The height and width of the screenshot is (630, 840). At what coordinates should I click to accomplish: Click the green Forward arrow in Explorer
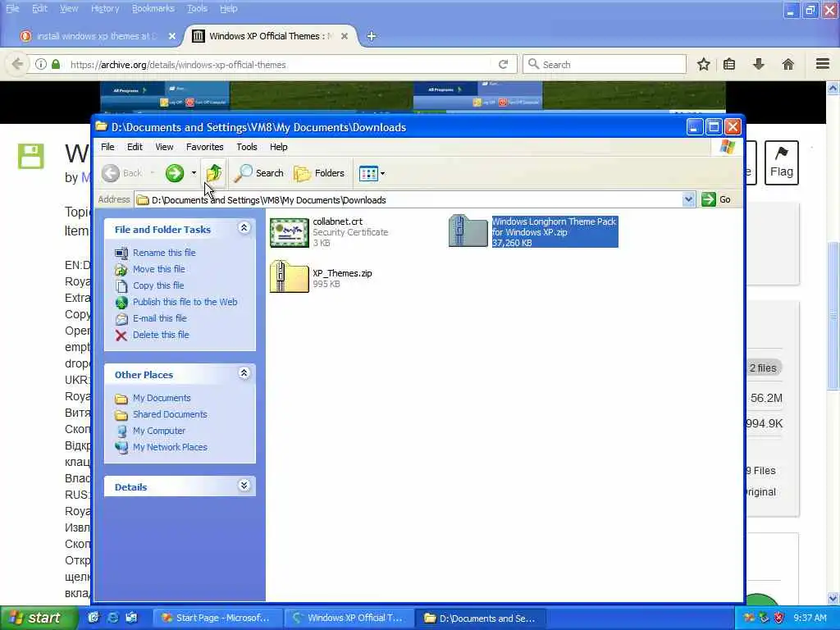[175, 173]
